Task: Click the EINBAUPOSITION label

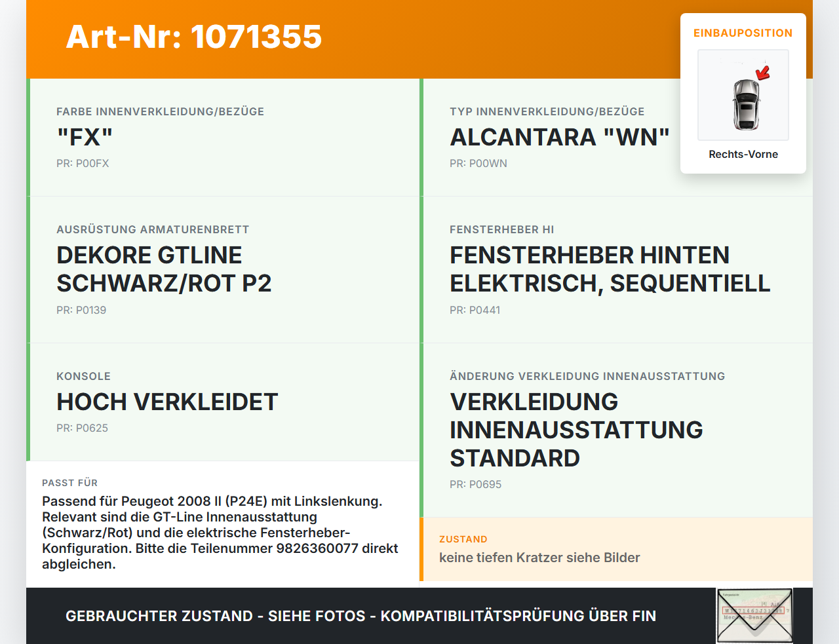Action: (x=743, y=33)
